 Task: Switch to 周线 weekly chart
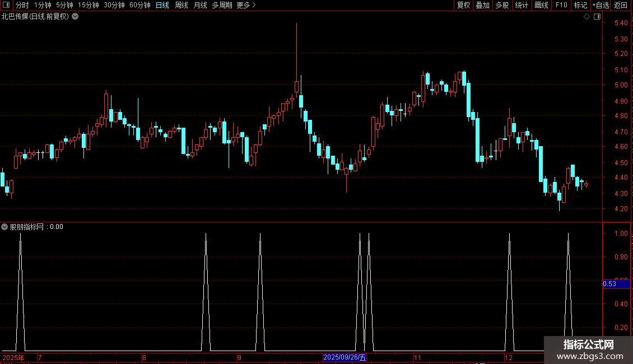pos(181,5)
